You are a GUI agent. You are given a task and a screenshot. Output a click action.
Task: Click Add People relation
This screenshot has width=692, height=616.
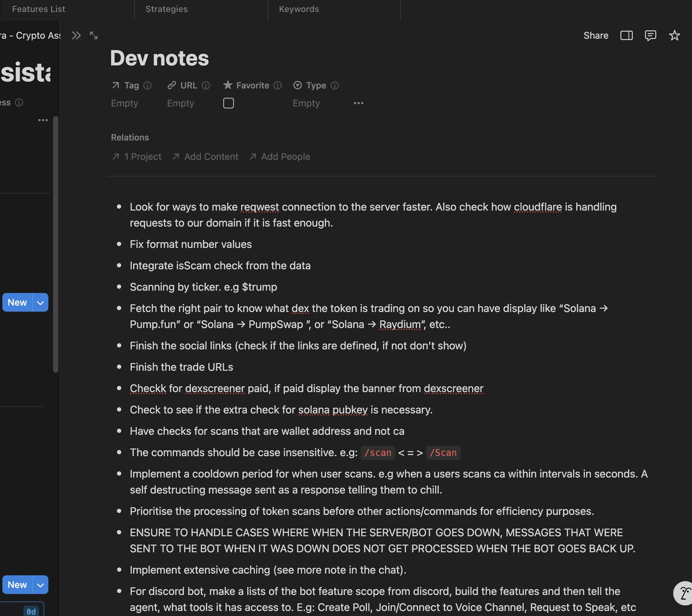(x=280, y=156)
